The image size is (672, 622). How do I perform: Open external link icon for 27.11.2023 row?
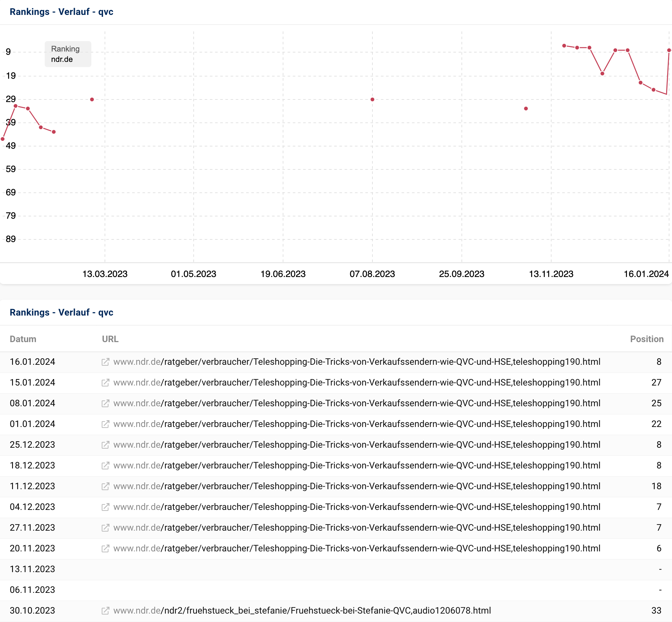pos(105,528)
